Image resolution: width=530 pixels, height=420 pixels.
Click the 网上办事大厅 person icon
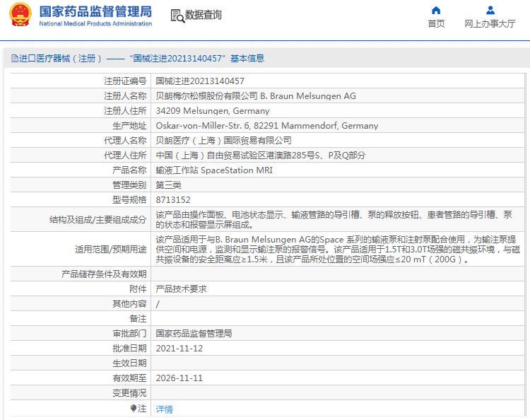(x=490, y=11)
